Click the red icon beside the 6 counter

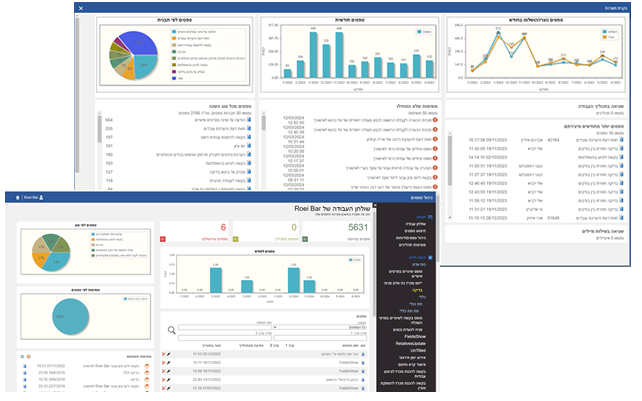[164, 240]
